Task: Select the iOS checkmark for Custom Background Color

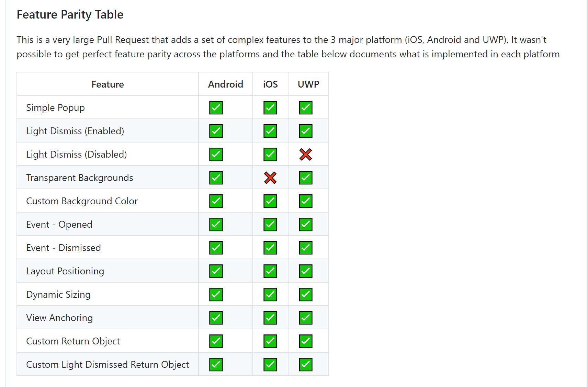Action: 270,201
